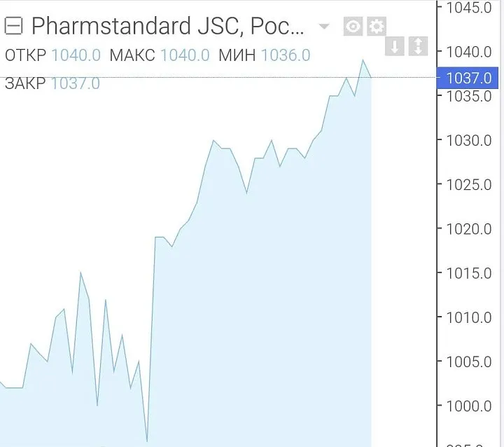Collapse the Pharmstandard JSC legend box
This screenshot has height=447, width=504.
(x=13, y=26)
